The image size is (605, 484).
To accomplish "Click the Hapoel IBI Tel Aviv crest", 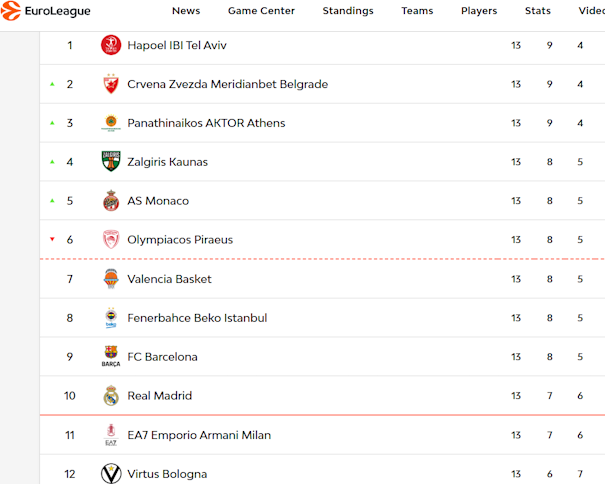I will tap(111, 45).
